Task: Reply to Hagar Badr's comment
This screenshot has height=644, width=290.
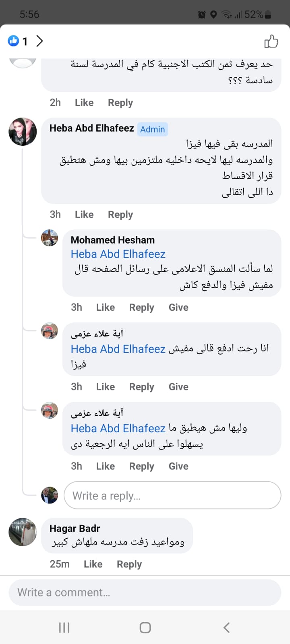Action: tap(129, 564)
